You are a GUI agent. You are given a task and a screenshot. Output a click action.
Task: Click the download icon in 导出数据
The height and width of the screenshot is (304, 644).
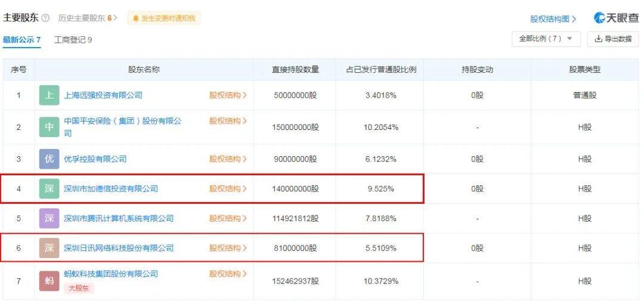599,39
